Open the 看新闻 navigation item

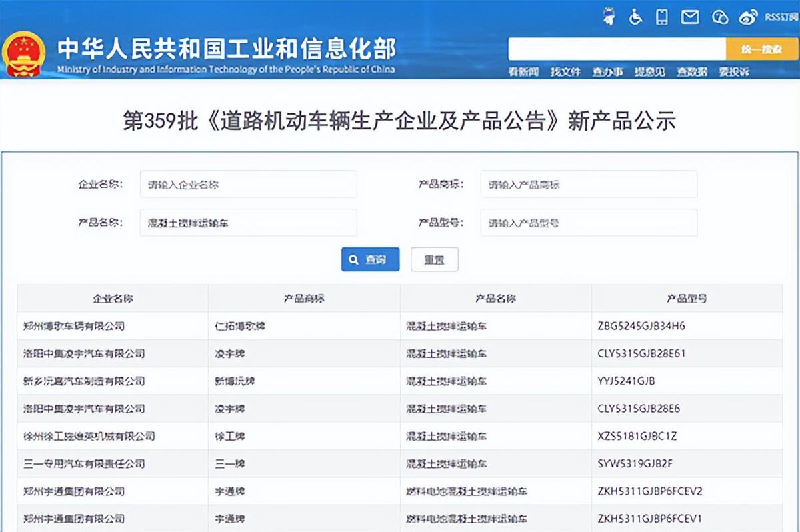coord(523,72)
